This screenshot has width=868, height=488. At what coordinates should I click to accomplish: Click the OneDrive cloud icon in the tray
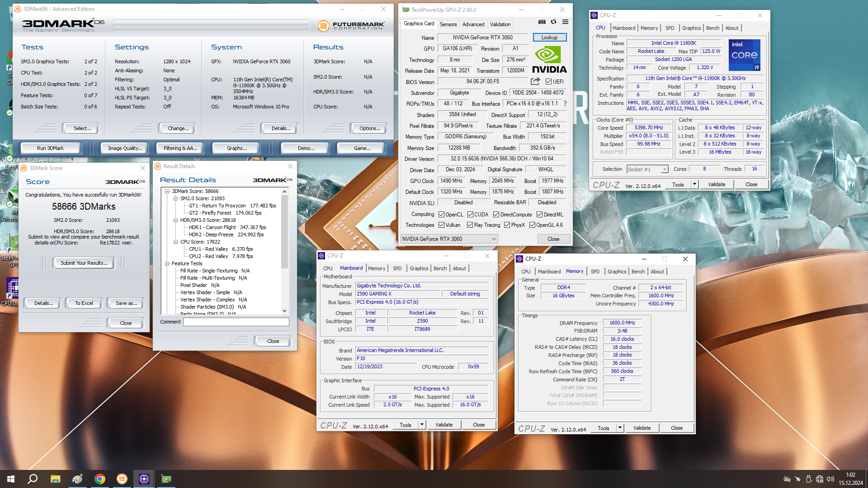coord(787,479)
